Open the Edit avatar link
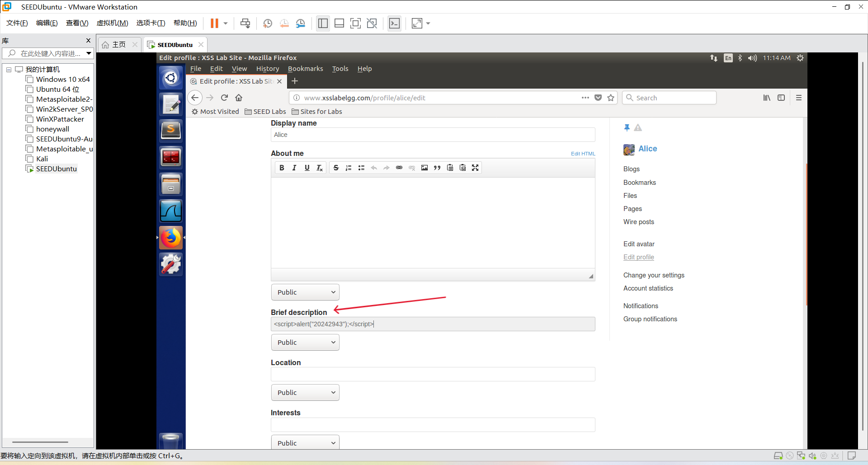The width and height of the screenshot is (868, 465). click(639, 244)
